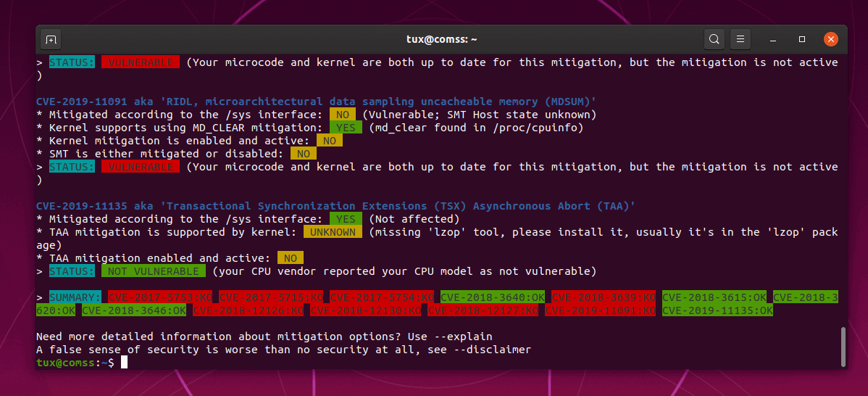Click the YES badge beside MD_CLEAR mitigation

pos(346,128)
